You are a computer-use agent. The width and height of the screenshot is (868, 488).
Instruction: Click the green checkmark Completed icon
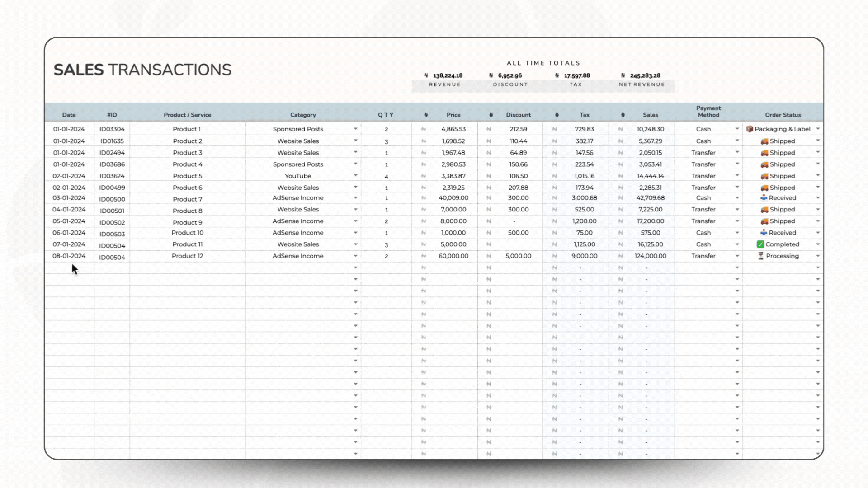760,244
